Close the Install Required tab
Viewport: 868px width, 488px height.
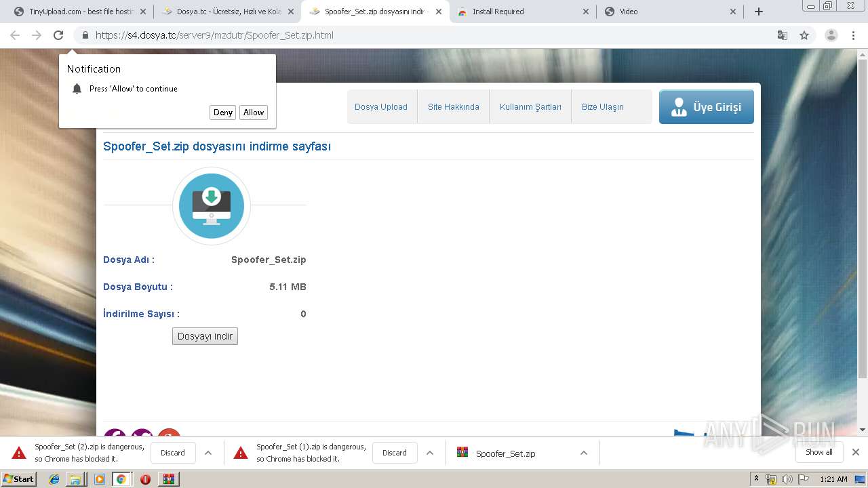pos(586,12)
